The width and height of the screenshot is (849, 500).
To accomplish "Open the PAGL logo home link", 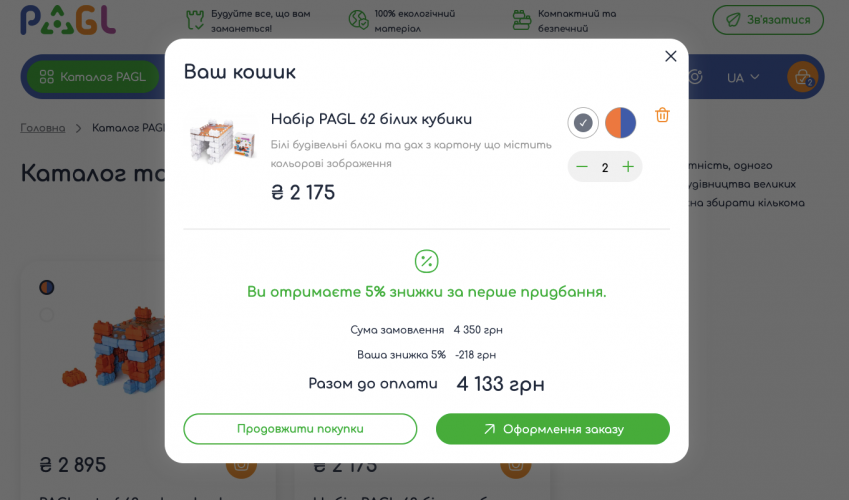I will [68, 20].
